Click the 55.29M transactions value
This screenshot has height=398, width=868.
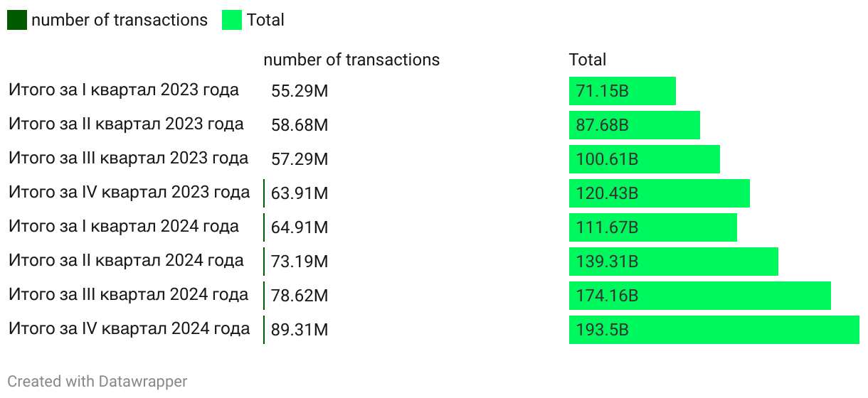(x=300, y=91)
